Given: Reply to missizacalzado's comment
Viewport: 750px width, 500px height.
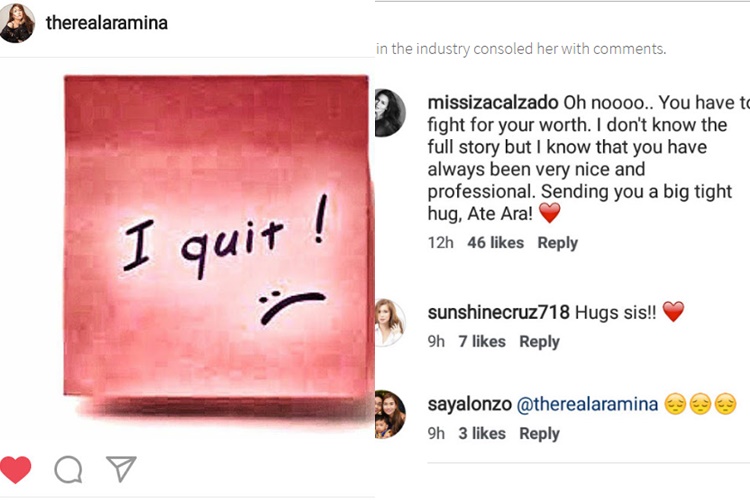Looking at the screenshot, I should (x=558, y=243).
